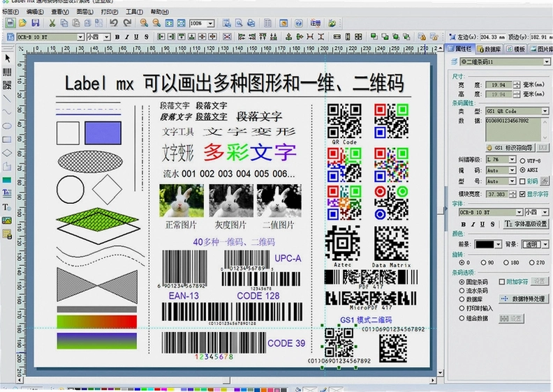553x392 pixels.
Task: Enable the 彩码 color code checkbox
Action: pos(523,181)
